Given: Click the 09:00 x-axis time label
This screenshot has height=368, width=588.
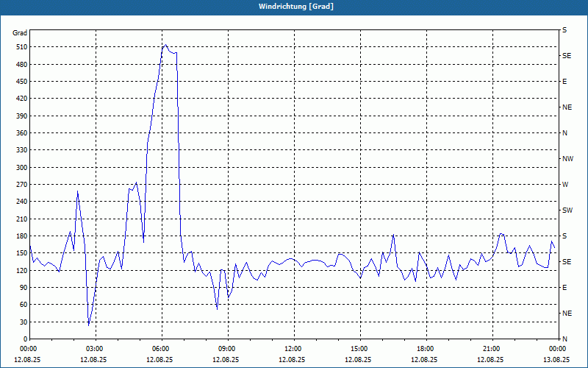Looking at the screenshot, I should pos(227,349).
